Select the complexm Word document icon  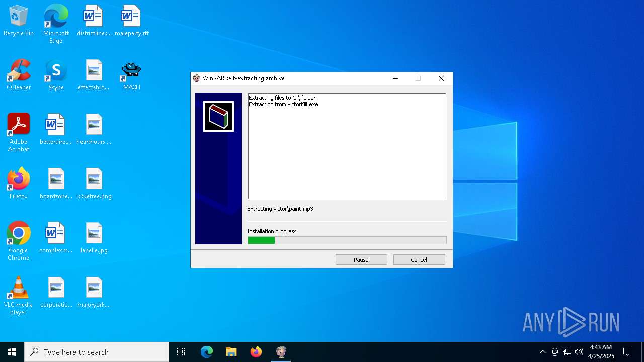click(56, 238)
